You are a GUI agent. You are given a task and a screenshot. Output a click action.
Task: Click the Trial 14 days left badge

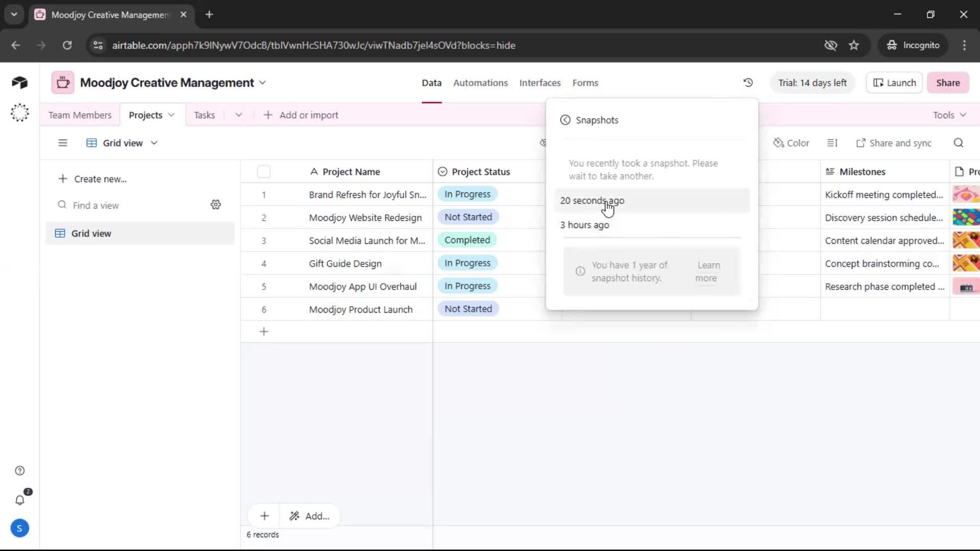click(x=812, y=83)
